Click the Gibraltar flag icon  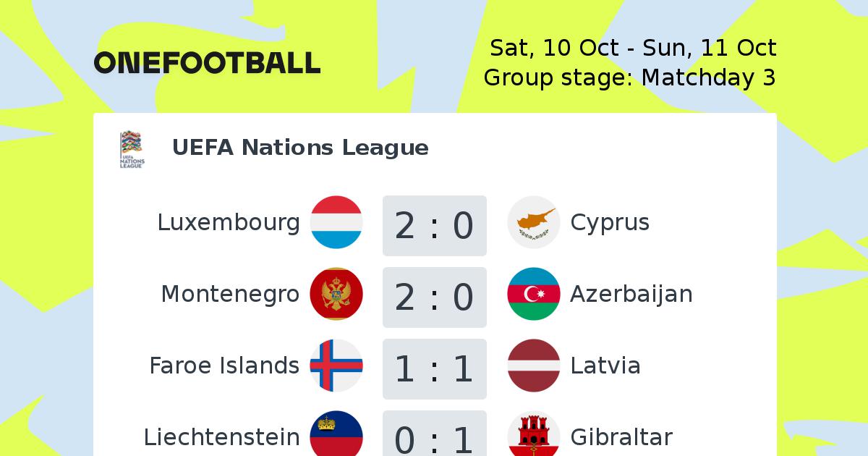click(x=534, y=434)
